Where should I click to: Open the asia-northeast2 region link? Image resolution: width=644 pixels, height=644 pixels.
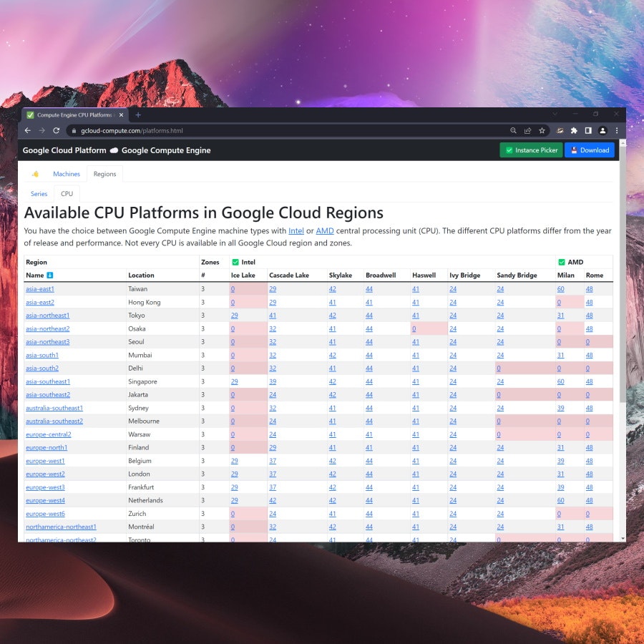pyautogui.click(x=48, y=328)
